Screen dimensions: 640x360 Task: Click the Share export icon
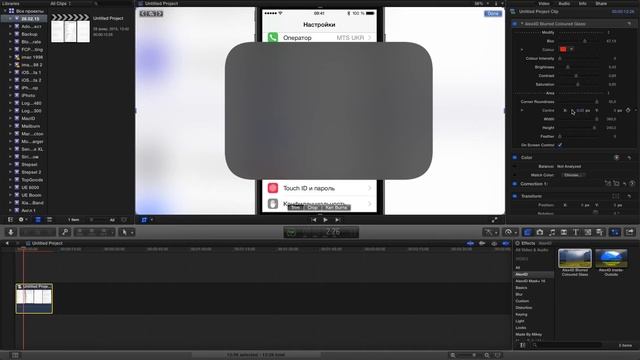pyautogui.click(x=630, y=232)
